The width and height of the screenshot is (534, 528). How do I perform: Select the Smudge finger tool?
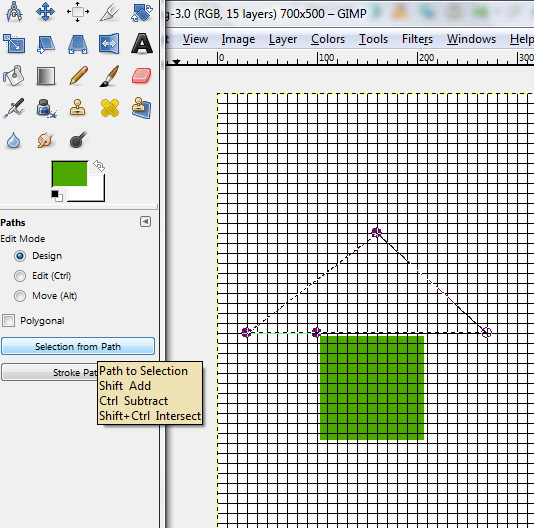coord(45,140)
